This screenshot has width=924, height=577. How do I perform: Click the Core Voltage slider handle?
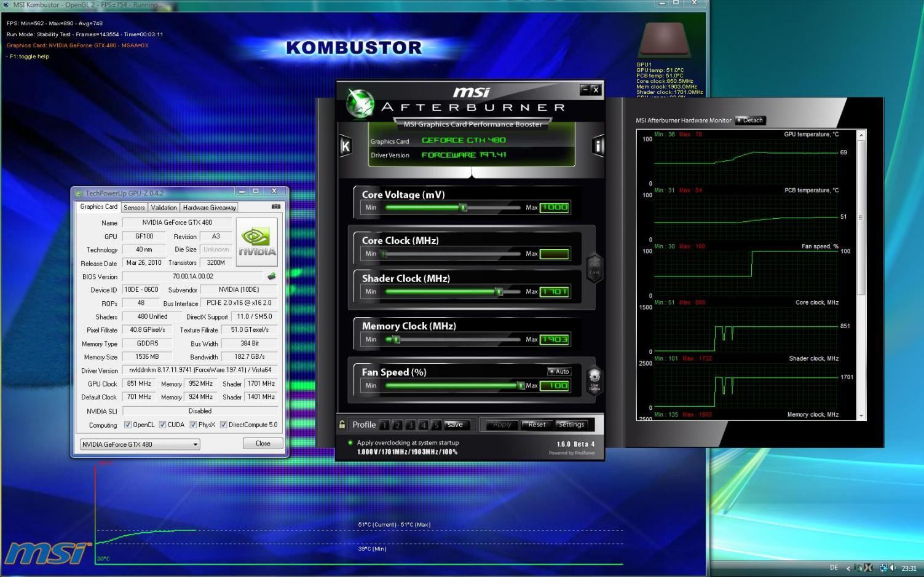point(464,208)
